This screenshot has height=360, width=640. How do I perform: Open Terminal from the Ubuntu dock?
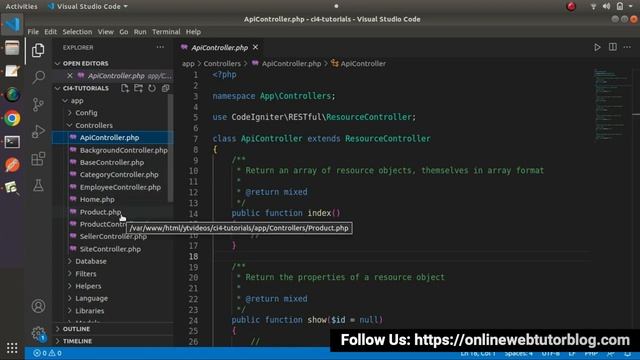tap(12, 142)
